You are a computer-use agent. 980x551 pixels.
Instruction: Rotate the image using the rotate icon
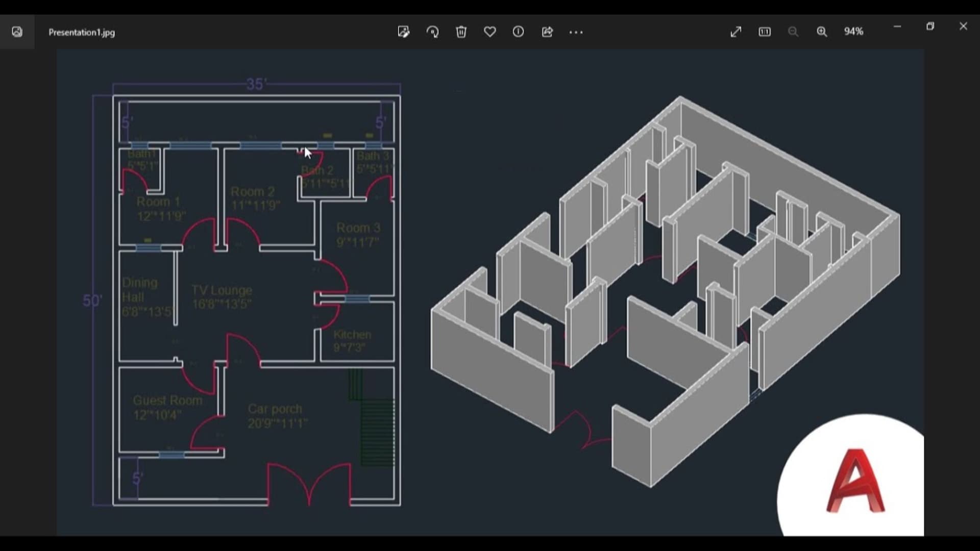432,32
